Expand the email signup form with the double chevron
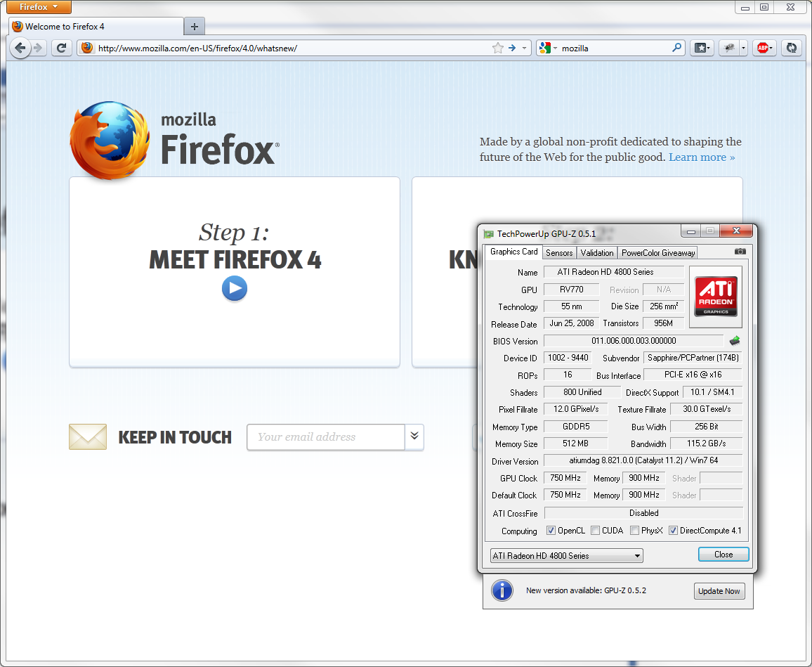 pyautogui.click(x=414, y=436)
